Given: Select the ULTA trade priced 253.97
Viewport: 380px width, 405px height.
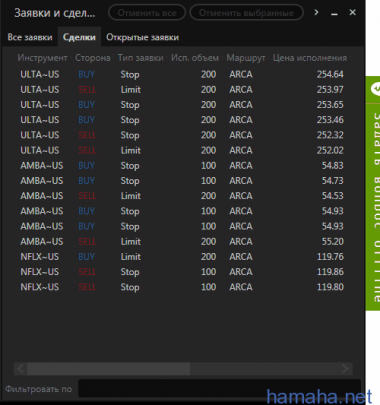Looking at the screenshot, I should pos(182,89).
